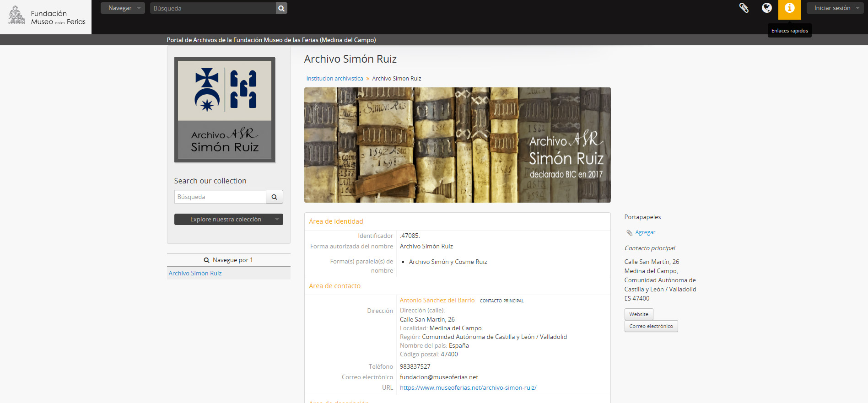Viewport: 868px width, 403px height.
Task: Click the Código postal 47400 line
Action: [x=429, y=354]
